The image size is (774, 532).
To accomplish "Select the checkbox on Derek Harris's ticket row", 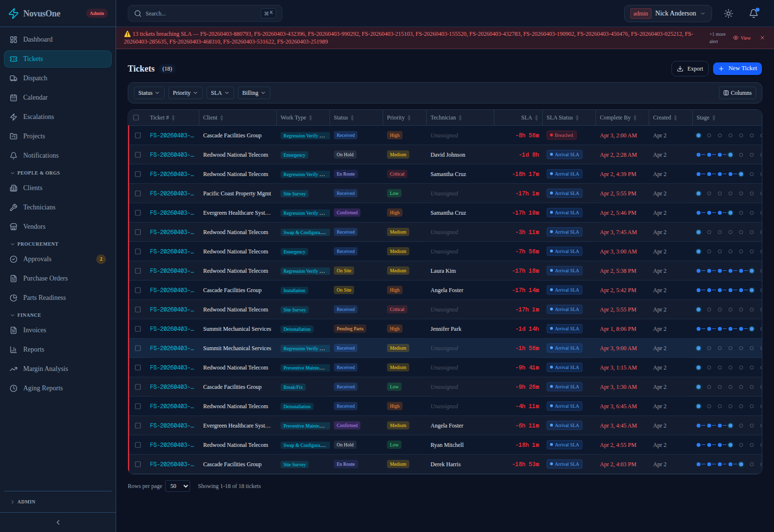I will point(138,464).
